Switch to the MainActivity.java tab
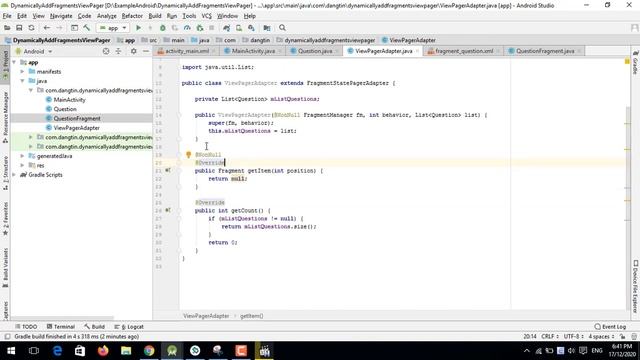 point(253,51)
